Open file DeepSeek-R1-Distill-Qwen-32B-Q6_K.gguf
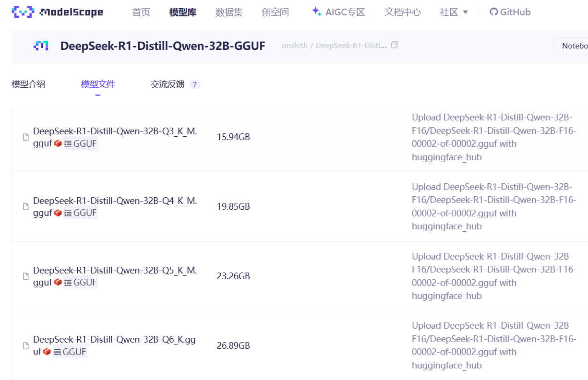The width and height of the screenshot is (588, 380). pos(114,345)
